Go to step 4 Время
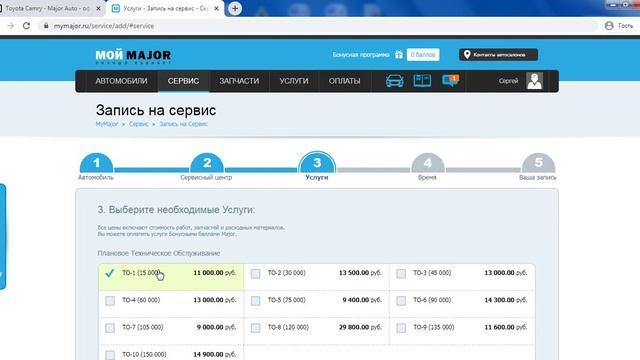This screenshot has height=360, width=640. pos(428,163)
